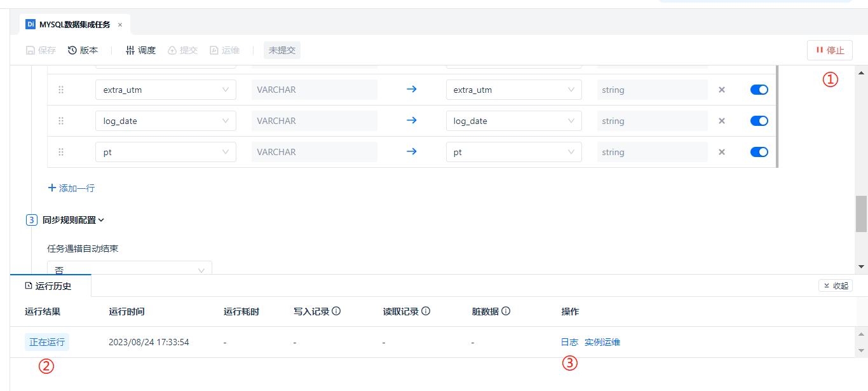Open the 日志 link for running task
This screenshot has width=868, height=391.
569,342
